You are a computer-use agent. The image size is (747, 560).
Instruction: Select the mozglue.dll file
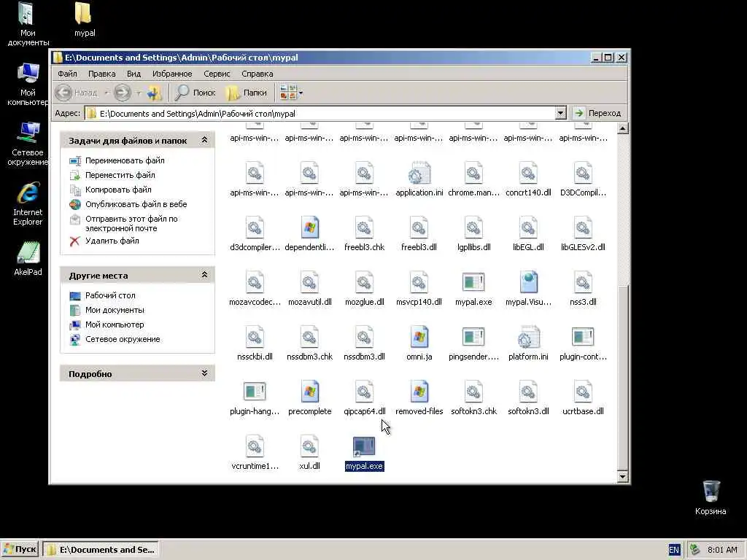point(364,290)
